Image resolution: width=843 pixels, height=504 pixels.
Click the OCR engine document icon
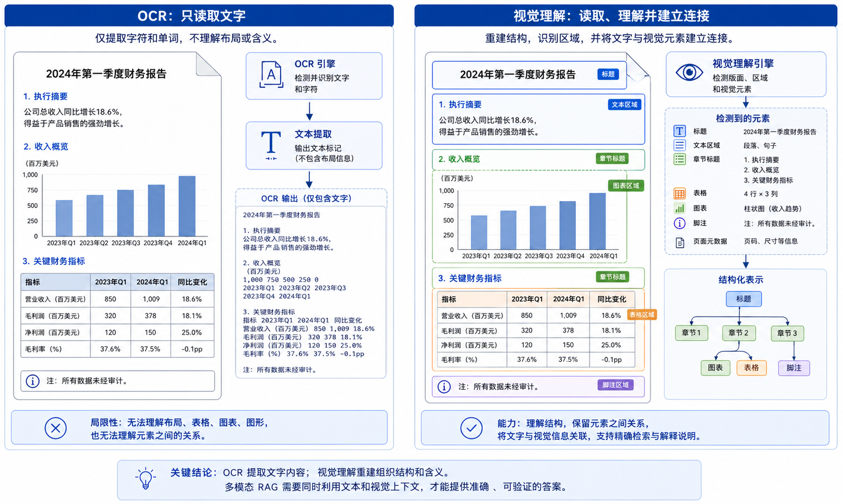point(271,76)
